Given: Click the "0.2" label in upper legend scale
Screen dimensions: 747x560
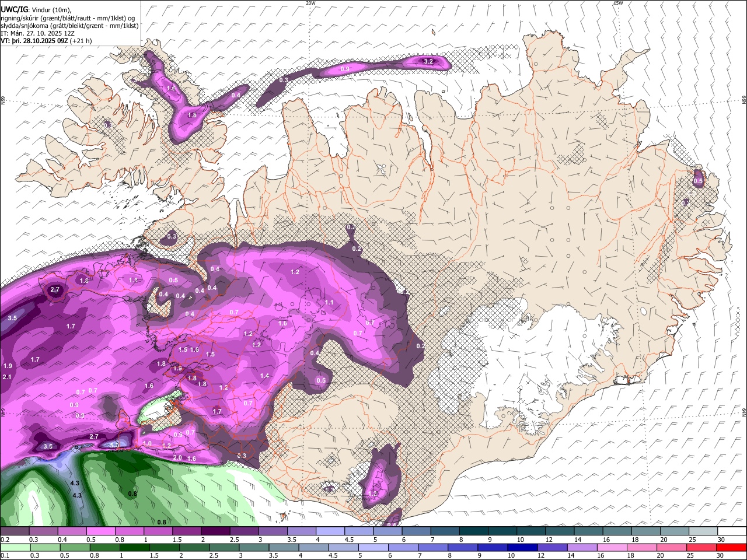Looking at the screenshot, I should pos(5,540).
